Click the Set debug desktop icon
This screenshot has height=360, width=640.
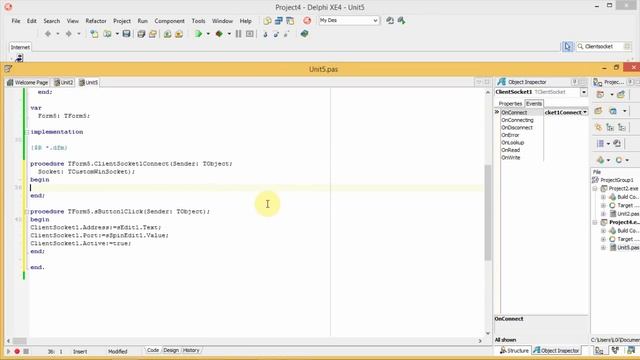click(402, 20)
